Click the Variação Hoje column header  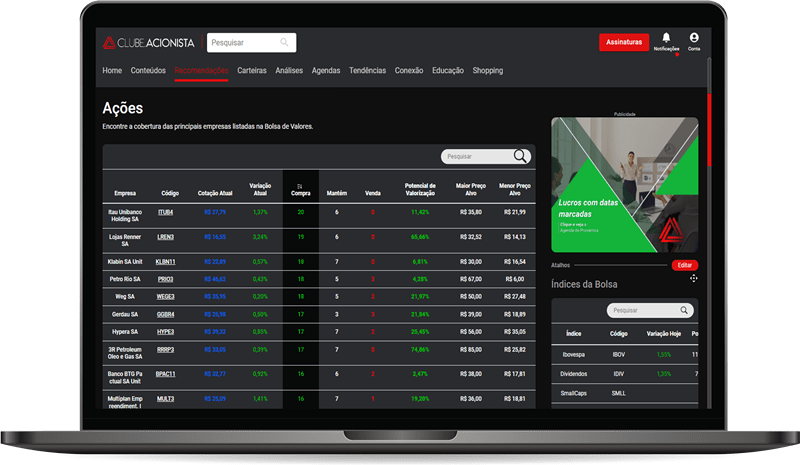click(x=664, y=333)
